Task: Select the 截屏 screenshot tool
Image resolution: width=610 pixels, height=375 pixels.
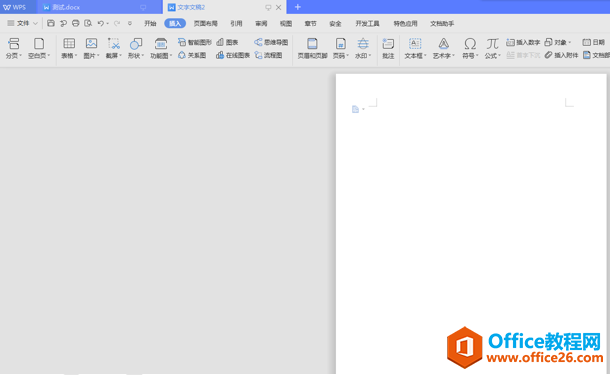Action: tap(114, 44)
